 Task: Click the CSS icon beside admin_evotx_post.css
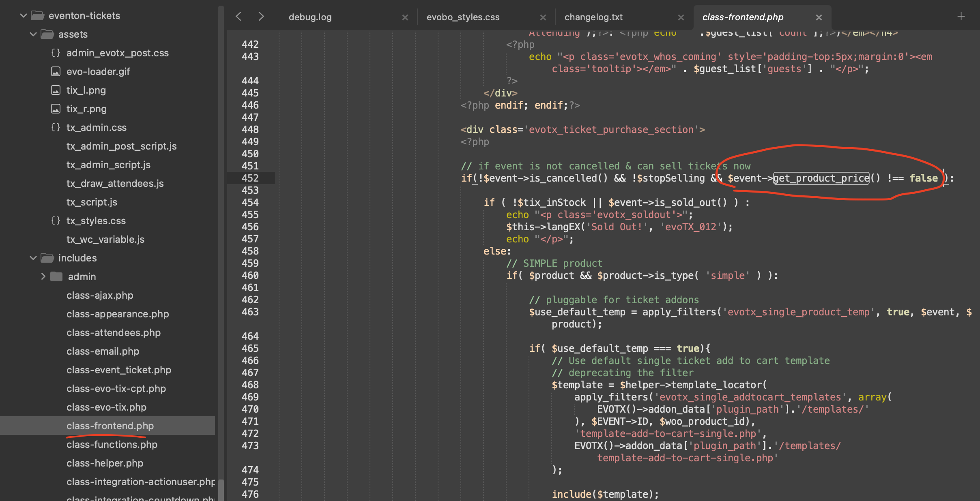point(56,53)
